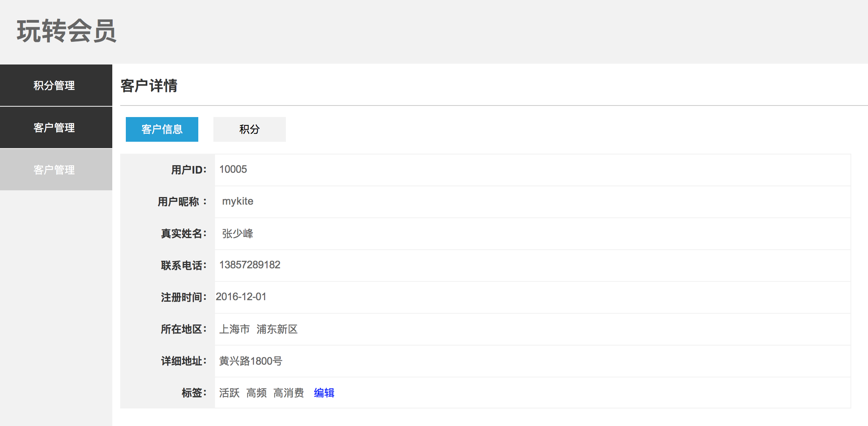Click the 真实姓名: label

click(184, 234)
